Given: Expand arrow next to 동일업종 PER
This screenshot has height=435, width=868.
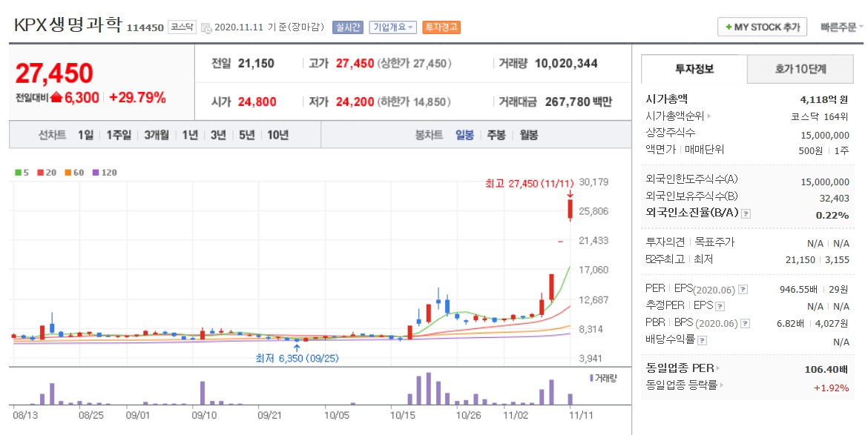Looking at the screenshot, I should [718, 368].
